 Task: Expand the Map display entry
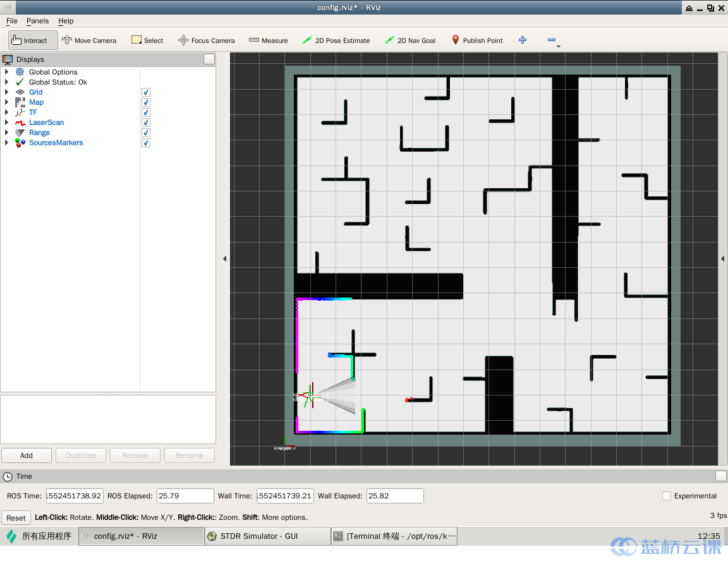coord(7,102)
